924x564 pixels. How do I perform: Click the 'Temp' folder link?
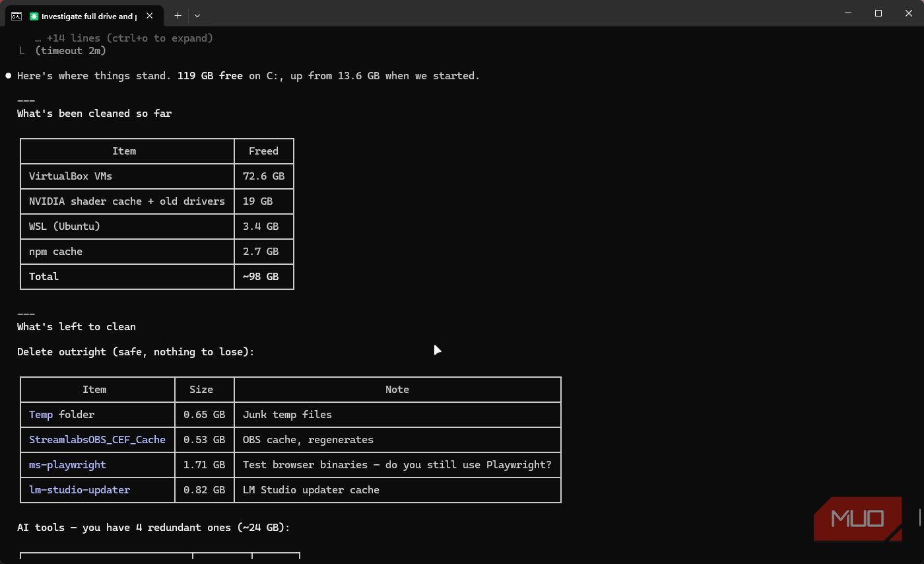coord(41,415)
